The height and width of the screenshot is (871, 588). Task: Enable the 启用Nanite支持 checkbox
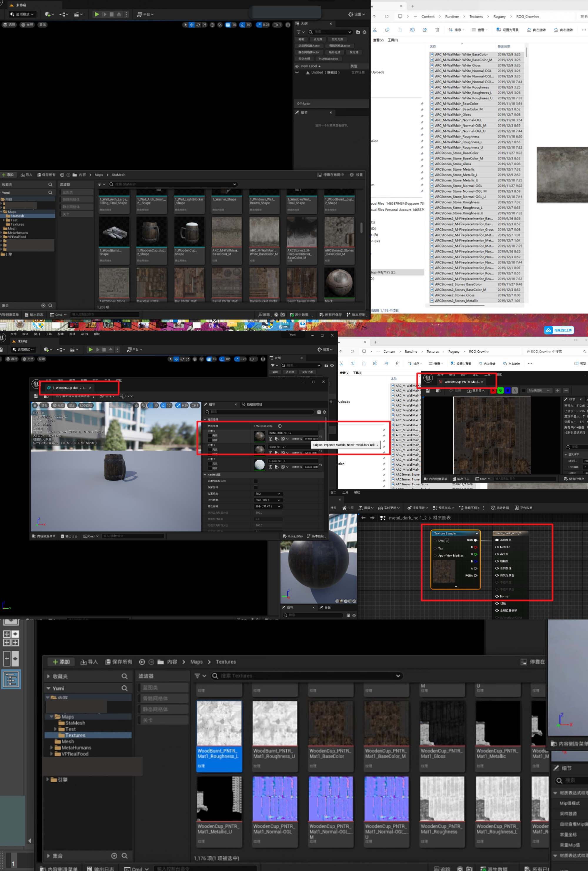(x=256, y=481)
